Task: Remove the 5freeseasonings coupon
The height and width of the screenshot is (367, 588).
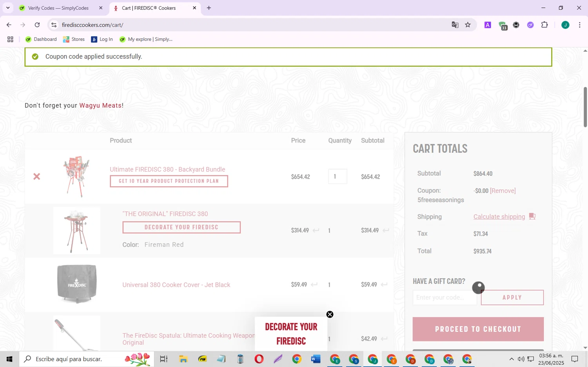Action: tap(503, 191)
